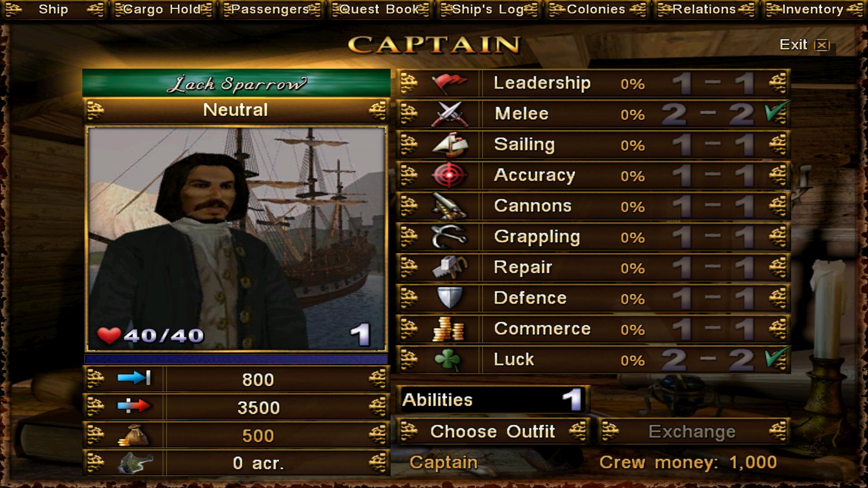Viewport: 868px width, 488px height.
Task: Click the Melee crossed swords icon
Action: [449, 114]
